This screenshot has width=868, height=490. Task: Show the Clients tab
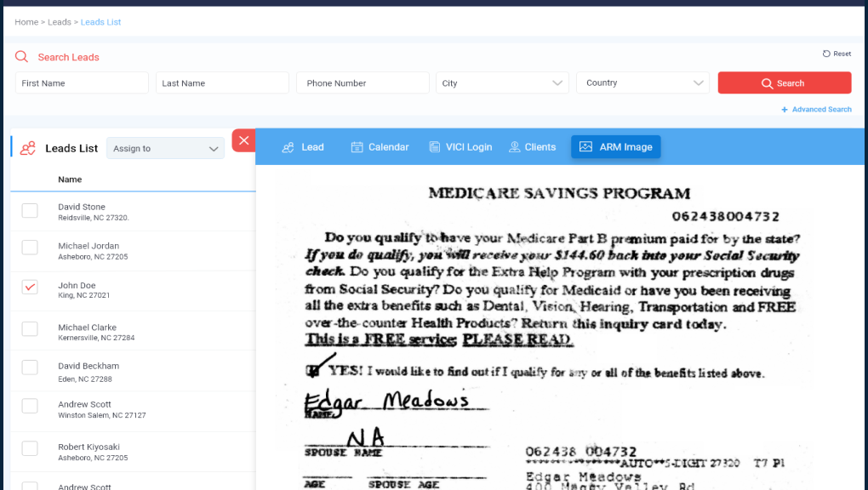[x=532, y=147]
